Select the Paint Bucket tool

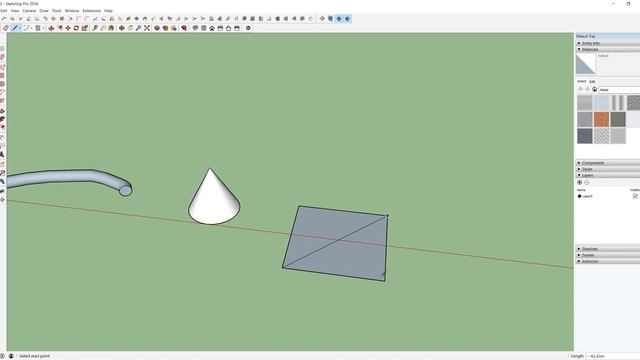(111, 28)
